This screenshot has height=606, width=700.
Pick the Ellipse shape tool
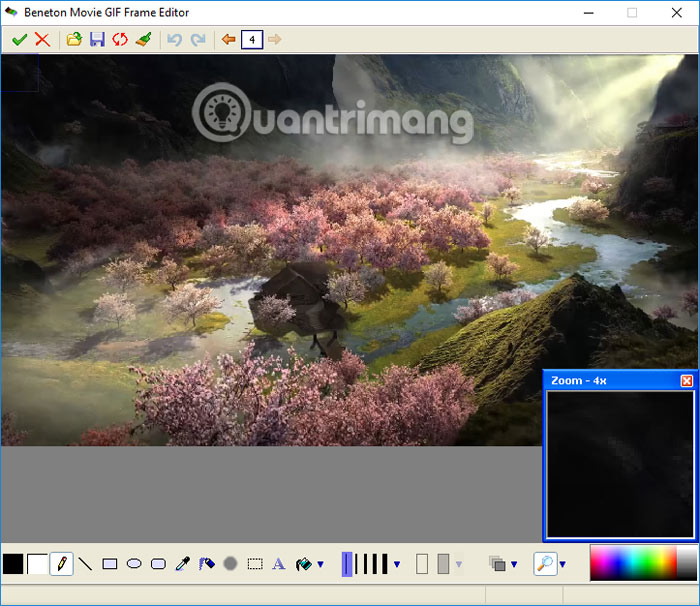134,564
